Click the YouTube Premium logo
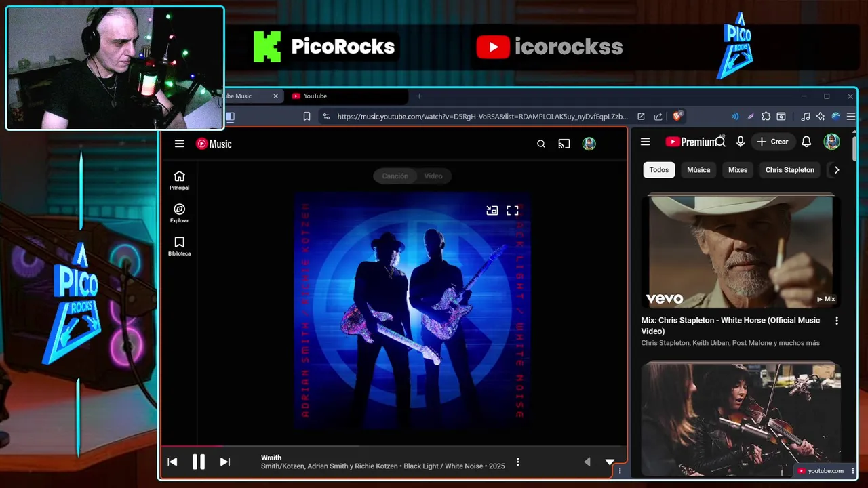868x488 pixels. 690,142
